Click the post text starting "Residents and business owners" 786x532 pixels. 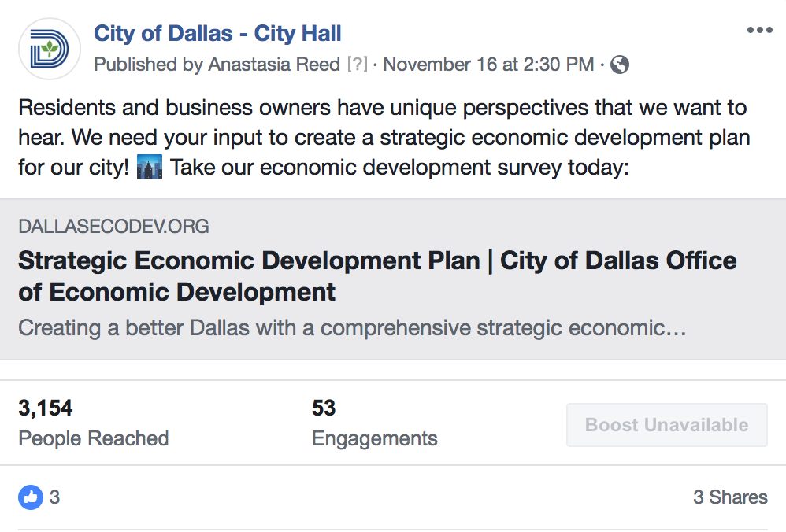coord(382,138)
